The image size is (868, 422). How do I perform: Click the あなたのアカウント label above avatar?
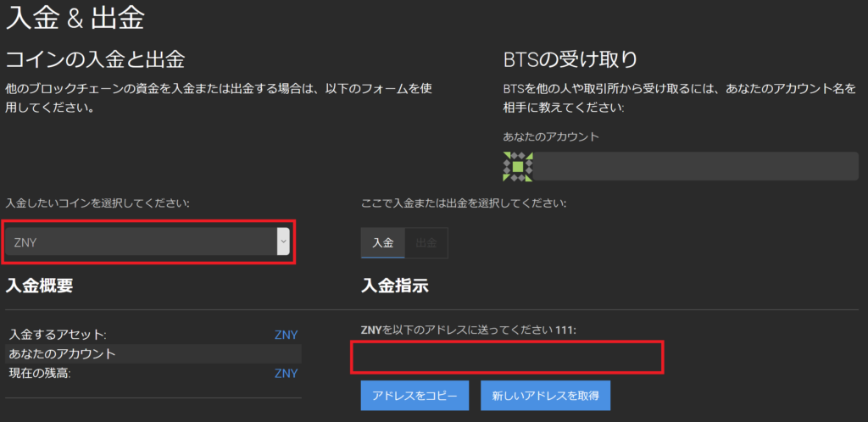click(551, 136)
